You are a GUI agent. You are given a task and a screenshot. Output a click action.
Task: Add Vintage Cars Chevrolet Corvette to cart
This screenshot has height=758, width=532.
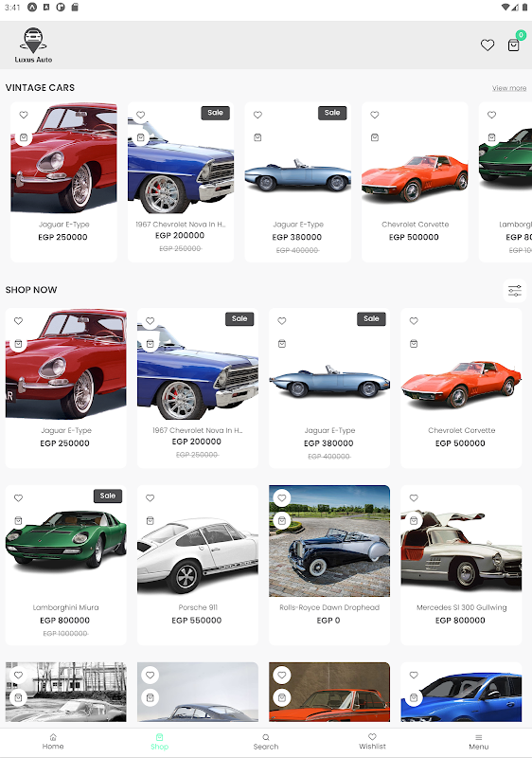tap(375, 137)
